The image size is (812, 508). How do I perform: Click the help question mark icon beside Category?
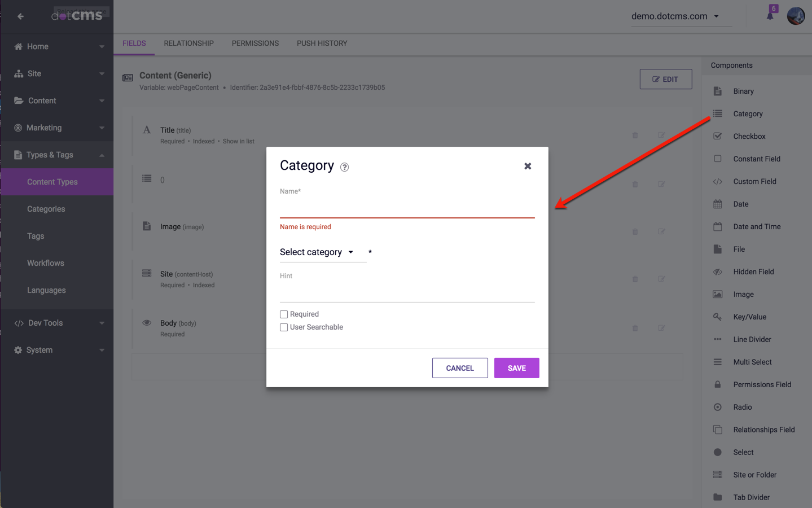click(x=344, y=167)
